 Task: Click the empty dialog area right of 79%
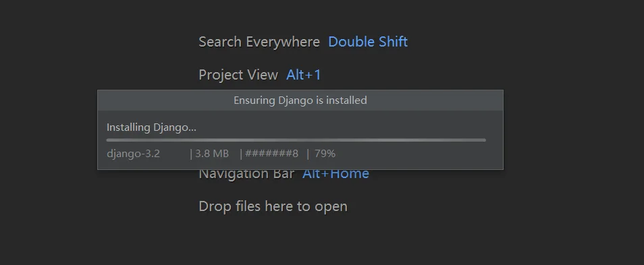tap(419, 154)
